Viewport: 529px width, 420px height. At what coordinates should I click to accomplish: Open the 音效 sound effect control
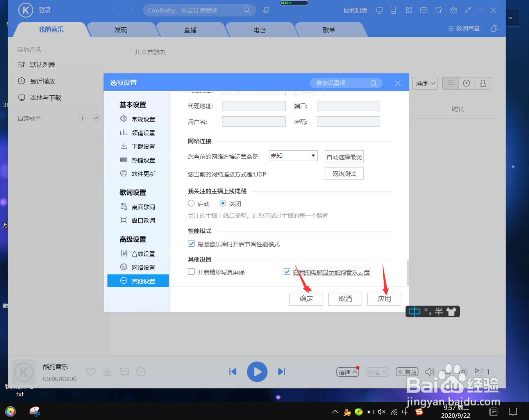click(x=407, y=372)
